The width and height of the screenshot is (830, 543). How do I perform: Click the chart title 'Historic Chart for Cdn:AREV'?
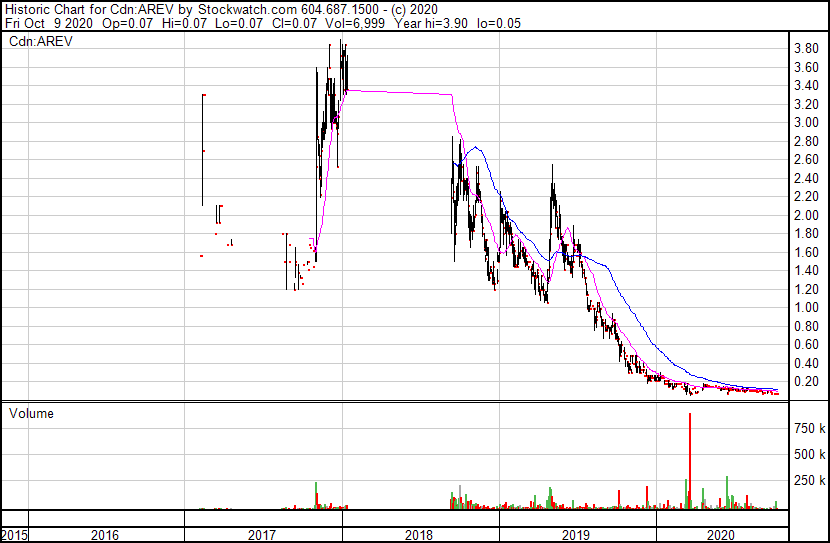pyautogui.click(x=89, y=9)
